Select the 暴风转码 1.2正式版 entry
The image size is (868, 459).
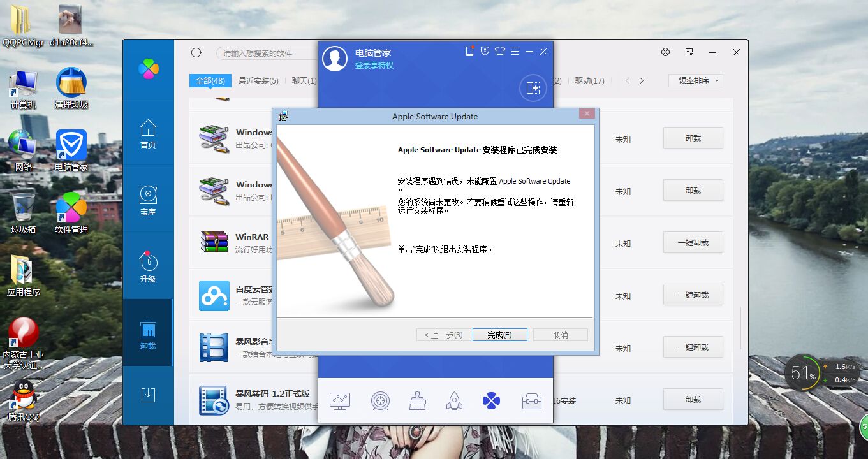(x=461, y=400)
